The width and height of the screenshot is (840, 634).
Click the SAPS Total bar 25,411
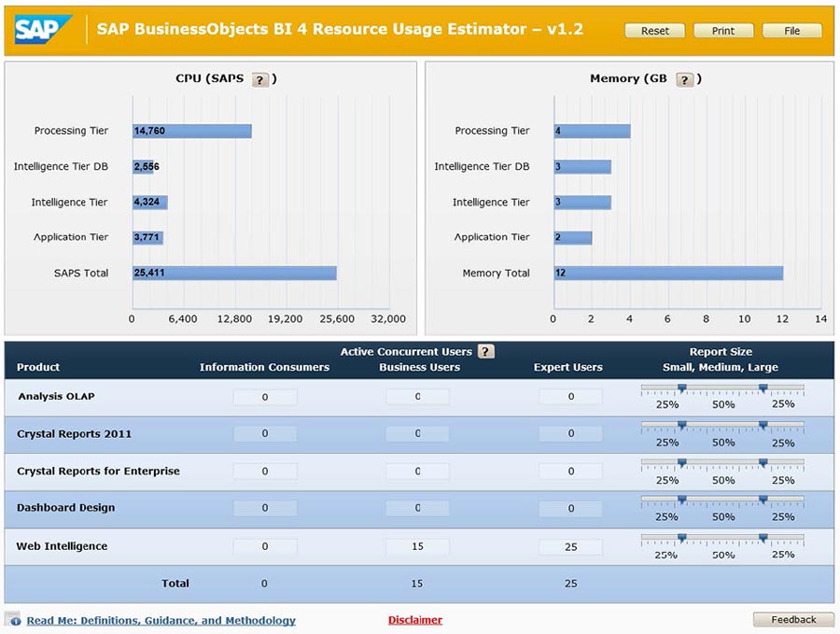click(234, 273)
